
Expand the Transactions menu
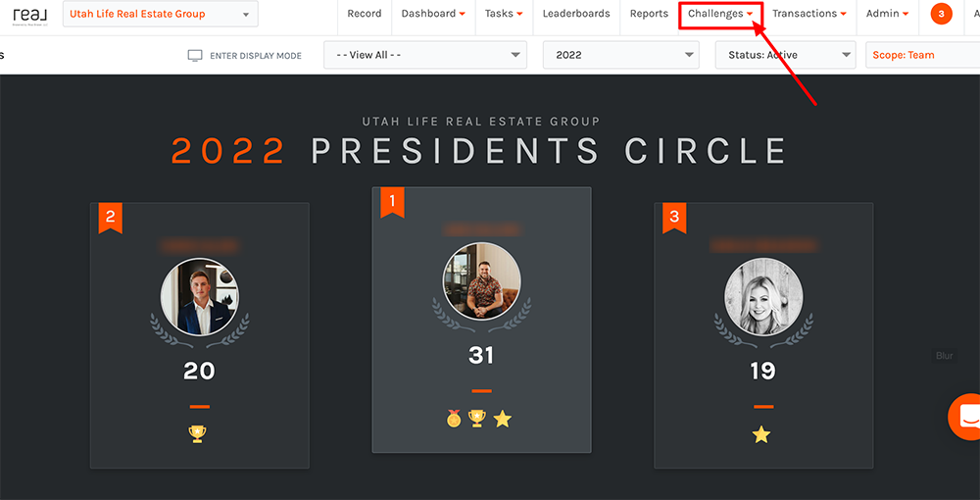tap(809, 14)
